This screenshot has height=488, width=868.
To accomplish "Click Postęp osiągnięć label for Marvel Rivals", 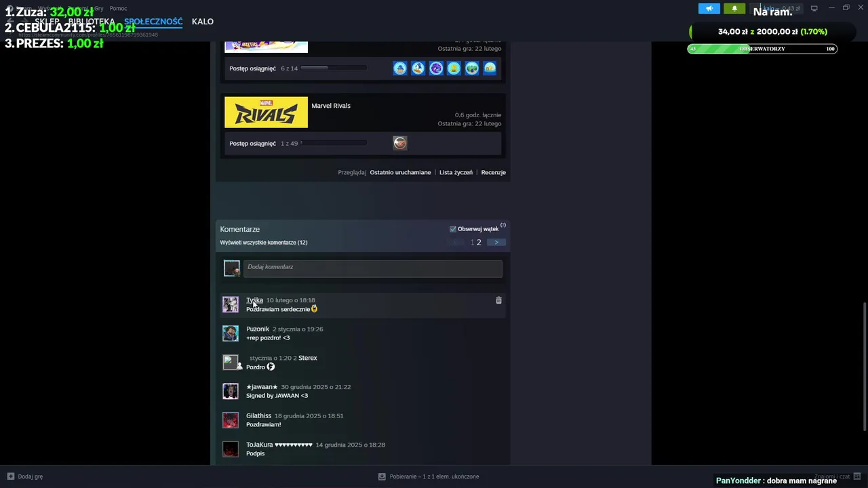I will pos(252,144).
